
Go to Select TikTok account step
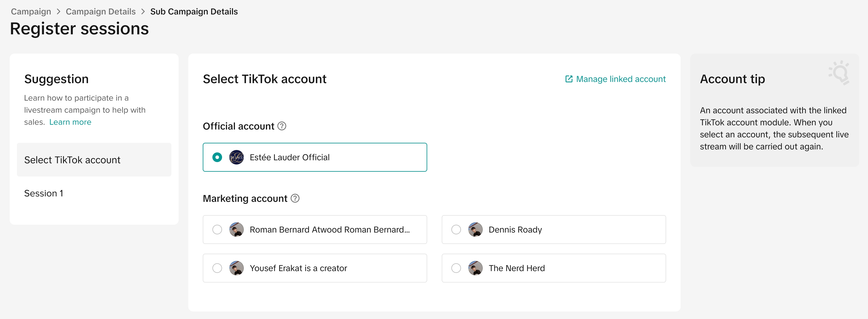72,160
